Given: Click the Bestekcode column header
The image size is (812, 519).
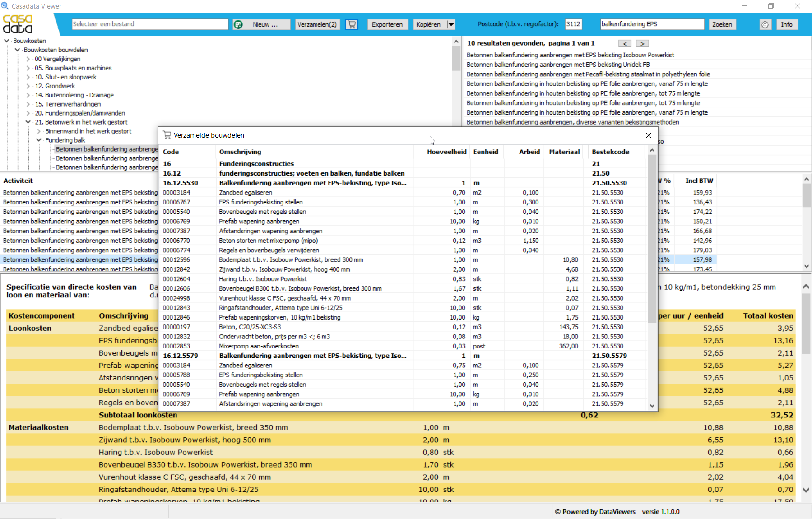Looking at the screenshot, I should pyautogui.click(x=610, y=152).
